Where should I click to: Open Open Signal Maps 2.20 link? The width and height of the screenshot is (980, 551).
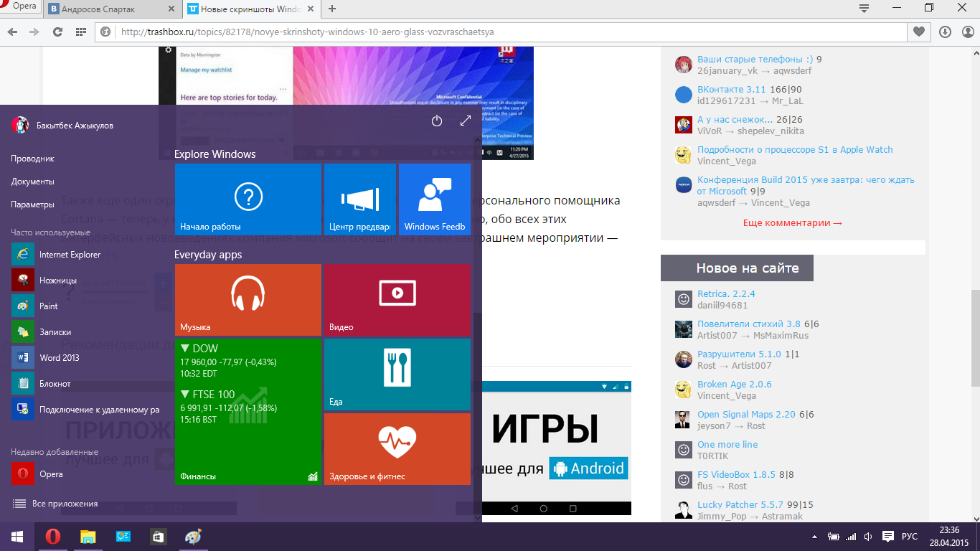click(x=747, y=415)
